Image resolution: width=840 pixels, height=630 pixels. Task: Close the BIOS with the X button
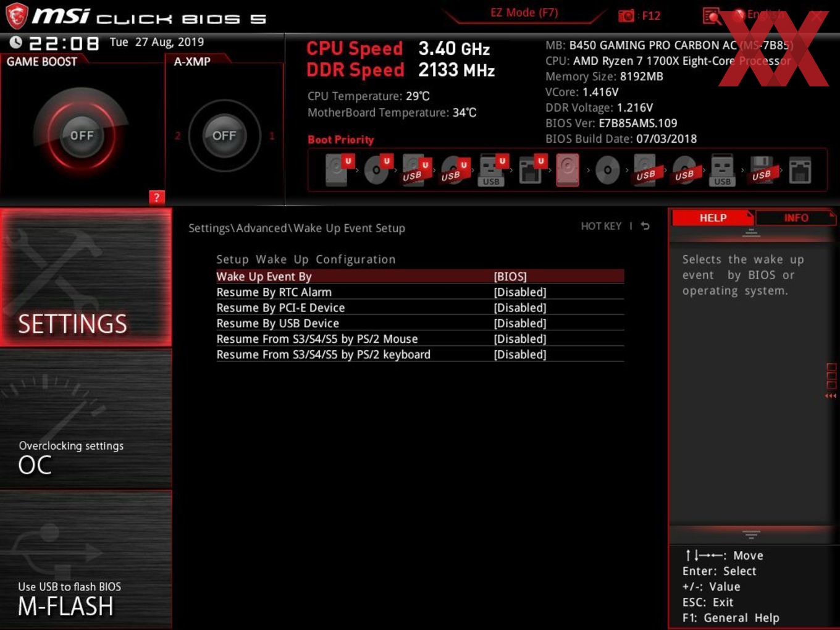pyautogui.click(x=817, y=15)
